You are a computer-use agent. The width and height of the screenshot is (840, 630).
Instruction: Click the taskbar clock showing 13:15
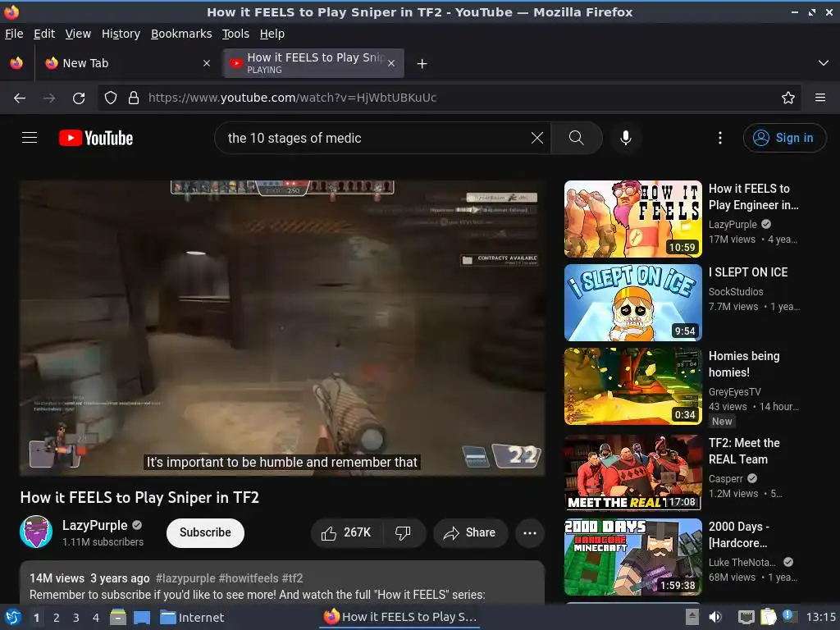pyautogui.click(x=820, y=617)
